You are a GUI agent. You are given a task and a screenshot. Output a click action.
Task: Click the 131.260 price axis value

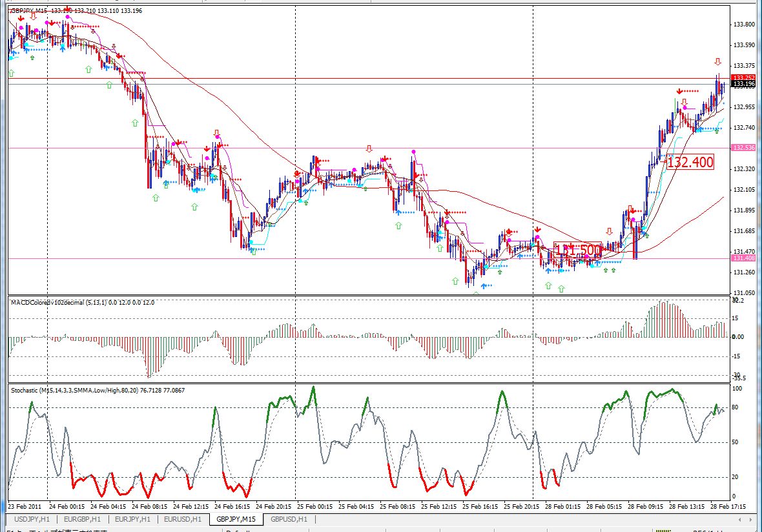click(745, 272)
